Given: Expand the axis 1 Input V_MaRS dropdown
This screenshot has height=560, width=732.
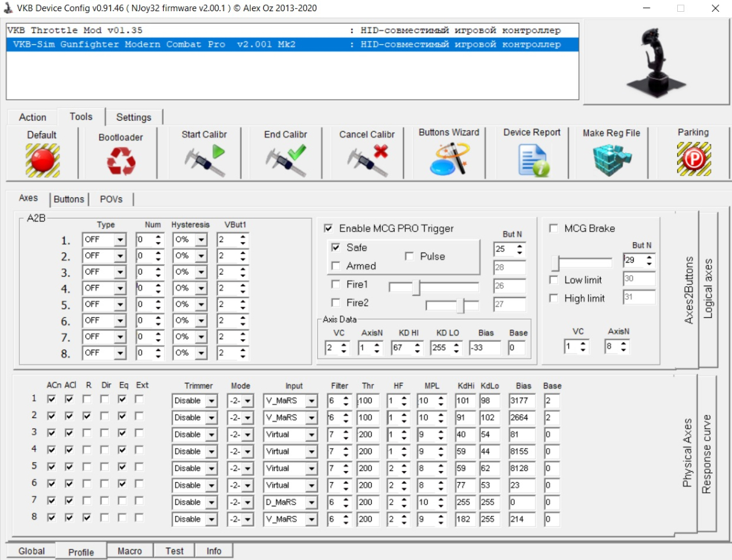Looking at the screenshot, I should 311,401.
